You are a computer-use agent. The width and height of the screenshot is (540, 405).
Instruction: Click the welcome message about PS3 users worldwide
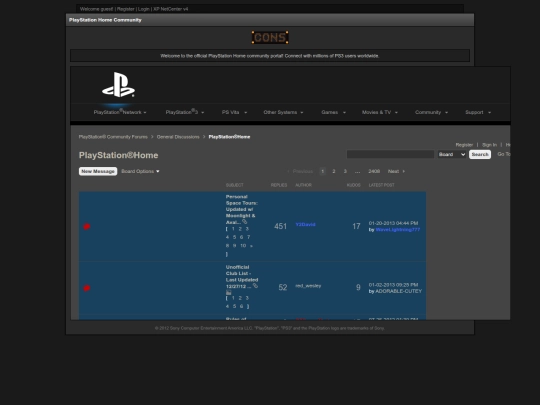point(270,56)
